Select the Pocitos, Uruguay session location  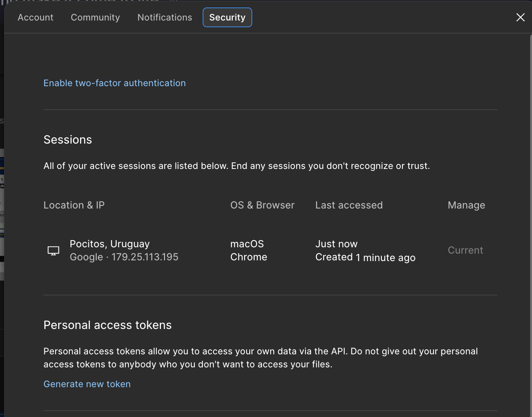pyautogui.click(x=110, y=244)
